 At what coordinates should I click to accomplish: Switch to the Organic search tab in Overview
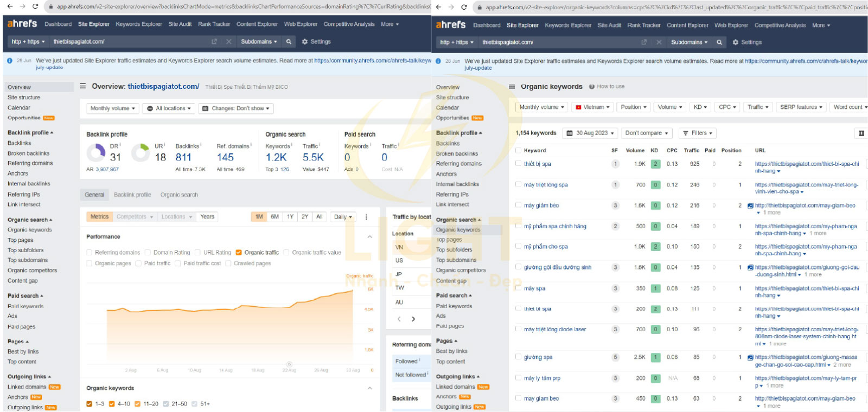[x=179, y=195]
